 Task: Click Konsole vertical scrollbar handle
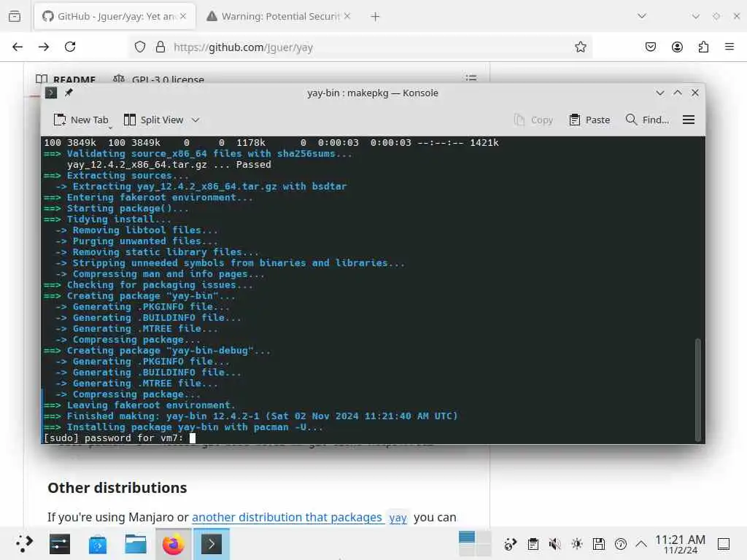[698, 389]
